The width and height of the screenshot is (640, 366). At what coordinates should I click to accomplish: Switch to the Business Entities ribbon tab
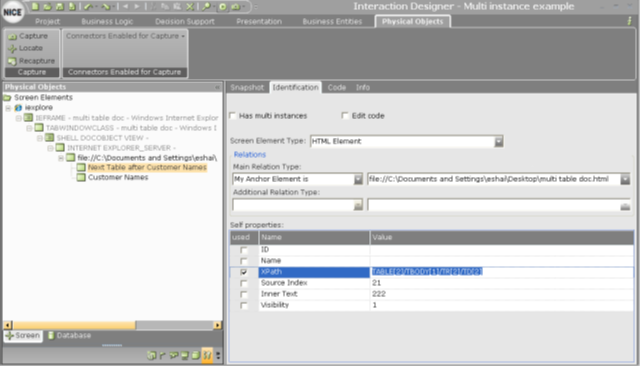click(332, 22)
